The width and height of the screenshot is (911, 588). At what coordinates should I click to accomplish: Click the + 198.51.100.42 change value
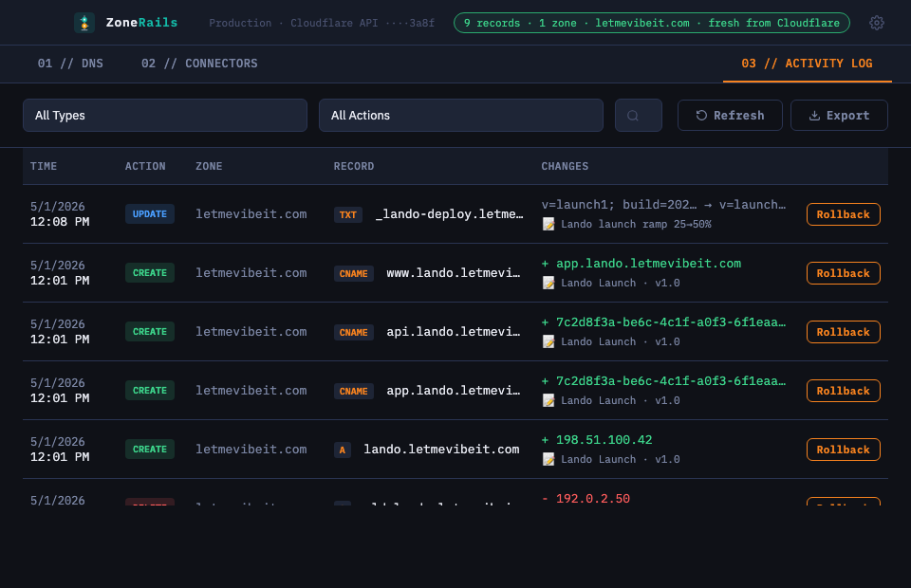(597, 440)
